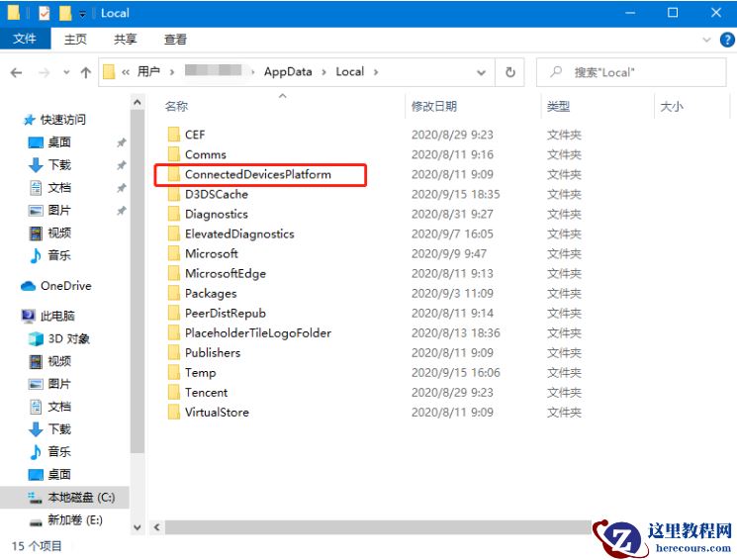
Task: Select the Temp folder icon
Action: pyautogui.click(x=174, y=372)
